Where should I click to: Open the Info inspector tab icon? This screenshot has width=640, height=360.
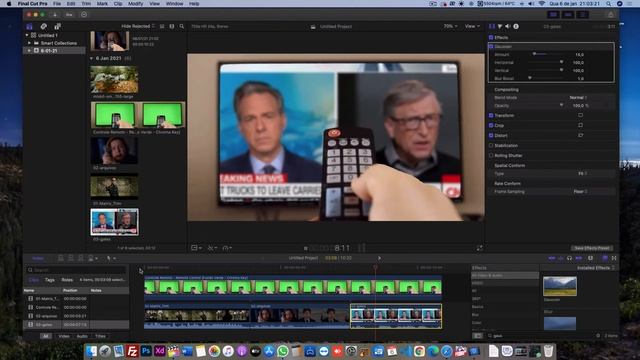coord(516,26)
